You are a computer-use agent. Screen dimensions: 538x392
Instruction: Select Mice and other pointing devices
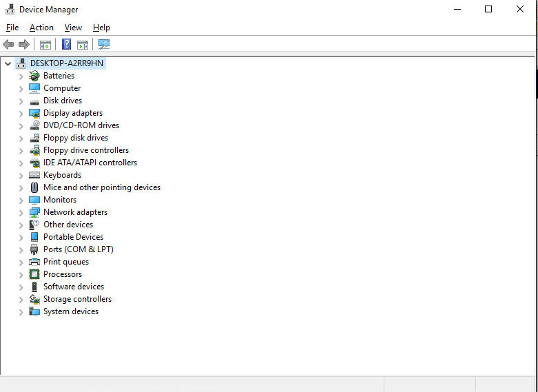(101, 187)
